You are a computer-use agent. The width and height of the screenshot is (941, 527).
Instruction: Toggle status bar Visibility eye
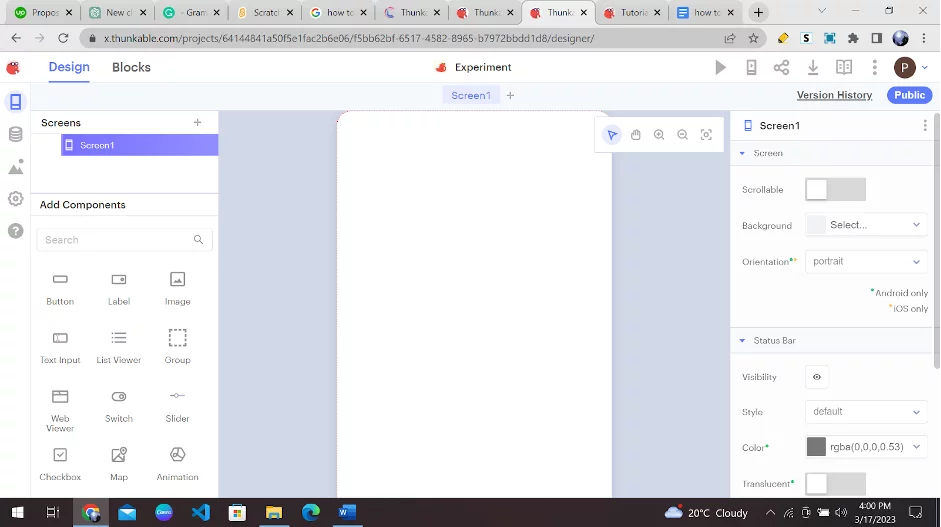tap(817, 377)
